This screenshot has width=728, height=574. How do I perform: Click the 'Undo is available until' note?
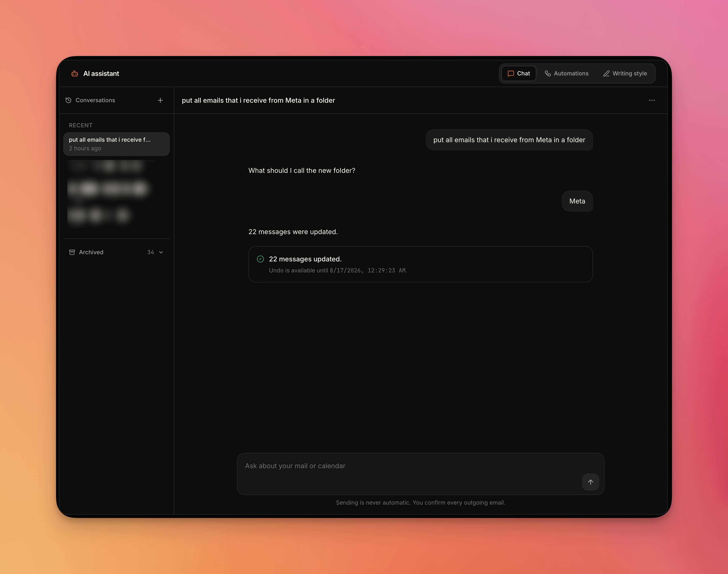click(x=338, y=270)
